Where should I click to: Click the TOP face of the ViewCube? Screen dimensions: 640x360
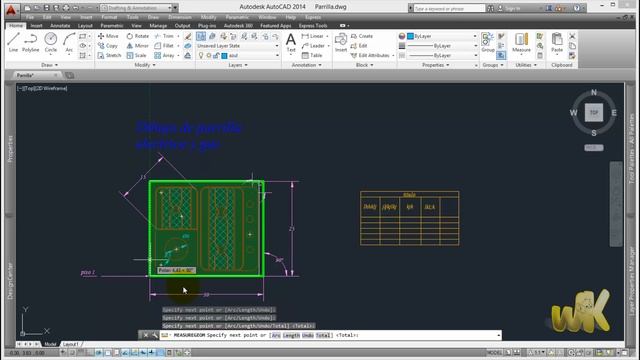pyautogui.click(x=593, y=113)
